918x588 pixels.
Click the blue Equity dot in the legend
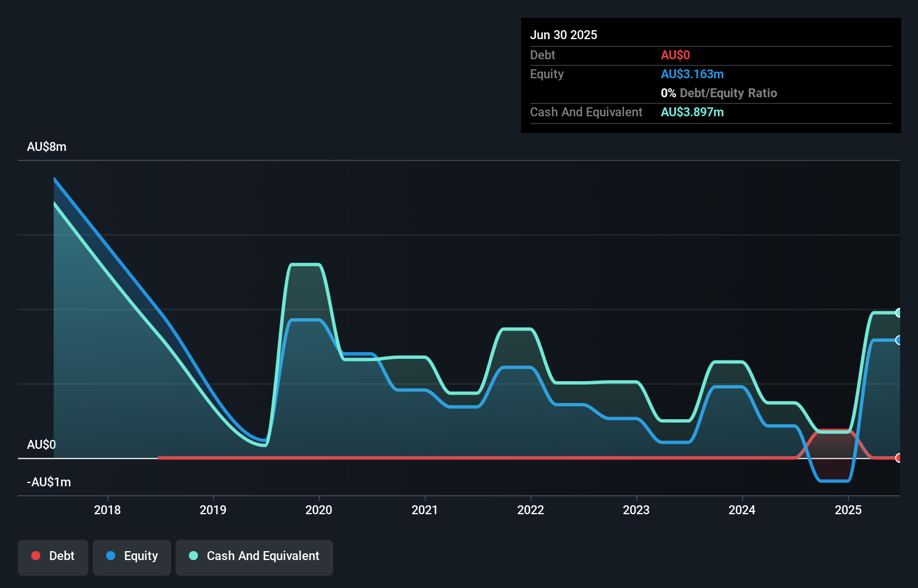click(111, 556)
